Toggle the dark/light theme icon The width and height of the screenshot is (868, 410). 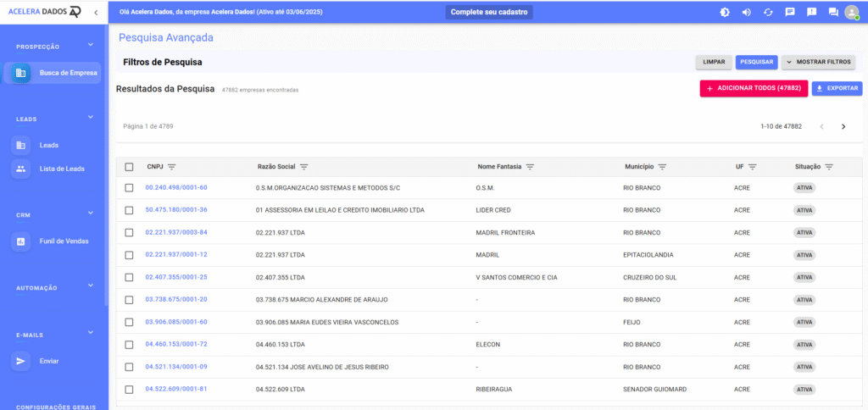click(725, 12)
